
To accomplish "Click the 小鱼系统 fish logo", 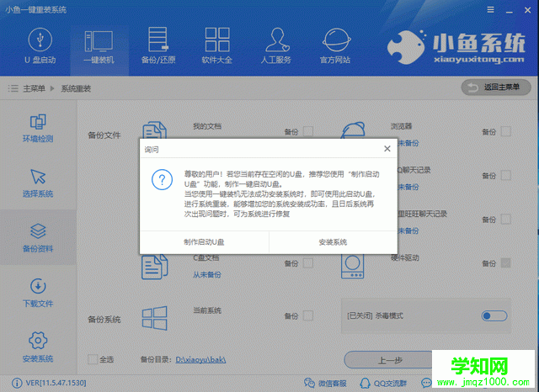I will (407, 47).
